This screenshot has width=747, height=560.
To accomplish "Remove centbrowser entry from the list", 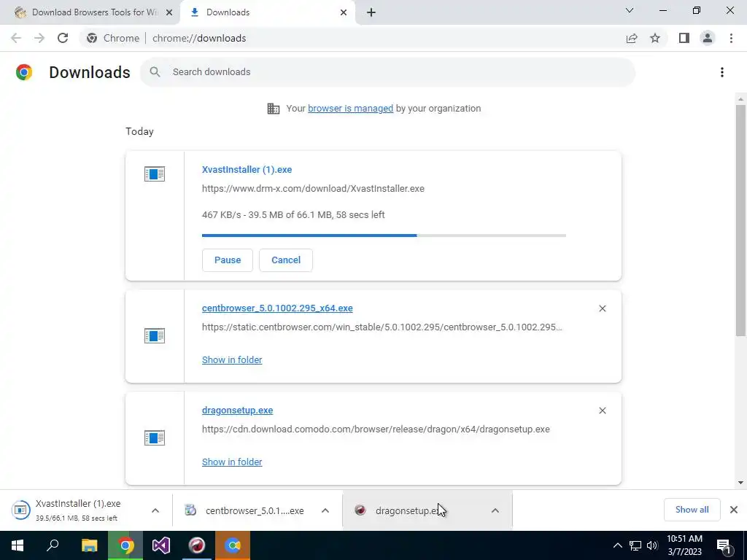I will [602, 308].
